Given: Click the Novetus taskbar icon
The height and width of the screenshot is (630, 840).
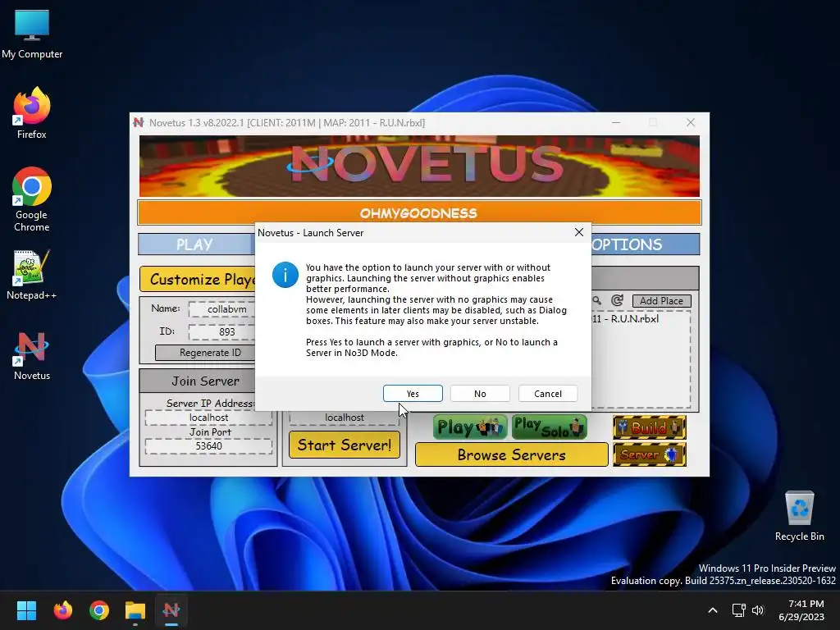Looking at the screenshot, I should (171, 610).
